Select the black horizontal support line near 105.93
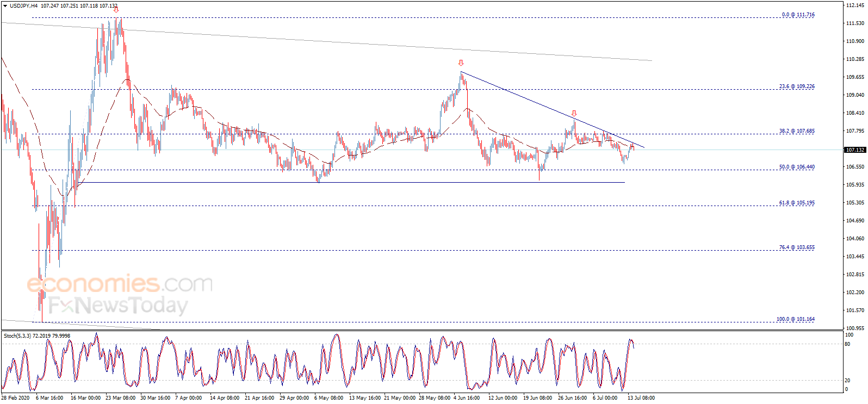This screenshot has width=868, height=404. click(x=351, y=182)
